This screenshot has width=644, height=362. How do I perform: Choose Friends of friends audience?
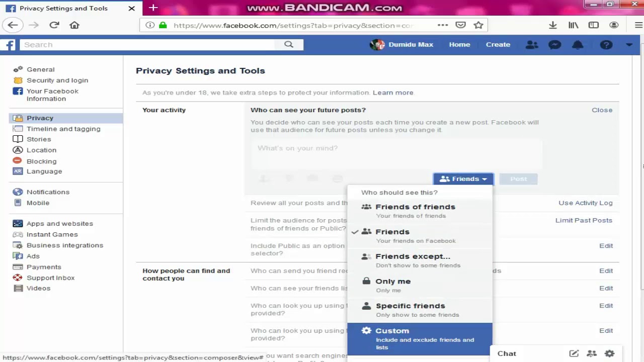coord(420,211)
